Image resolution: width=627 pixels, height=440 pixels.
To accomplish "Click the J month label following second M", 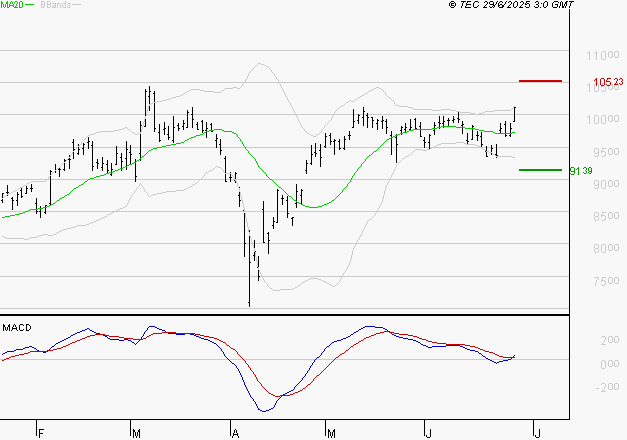I will point(428,434).
